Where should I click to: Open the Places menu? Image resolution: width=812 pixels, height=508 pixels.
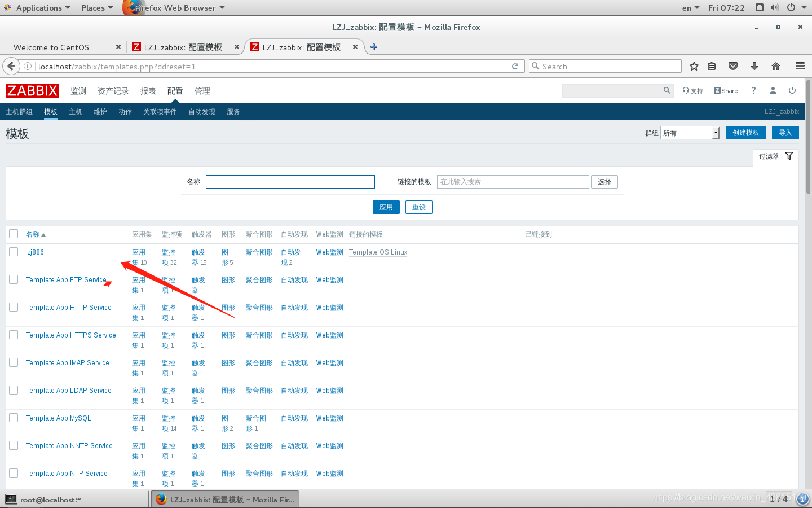[x=96, y=8]
